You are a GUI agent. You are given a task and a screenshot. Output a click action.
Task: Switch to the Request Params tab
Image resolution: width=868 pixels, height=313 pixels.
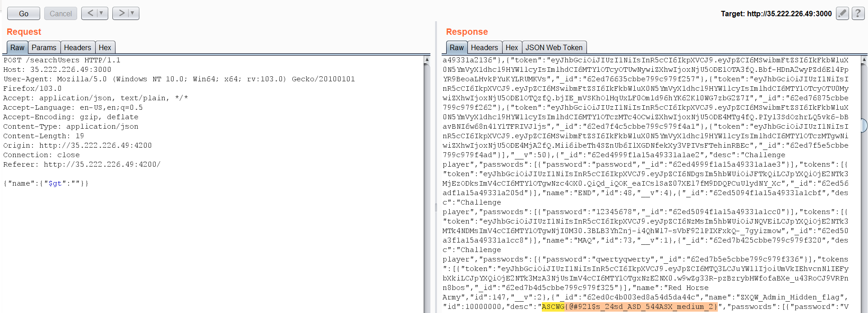click(44, 47)
